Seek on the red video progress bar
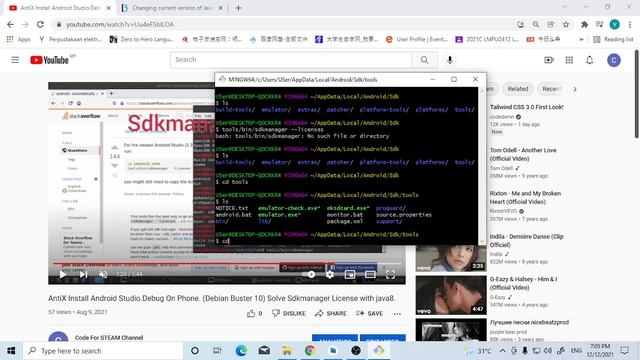The width and height of the screenshot is (640, 360). point(227,263)
